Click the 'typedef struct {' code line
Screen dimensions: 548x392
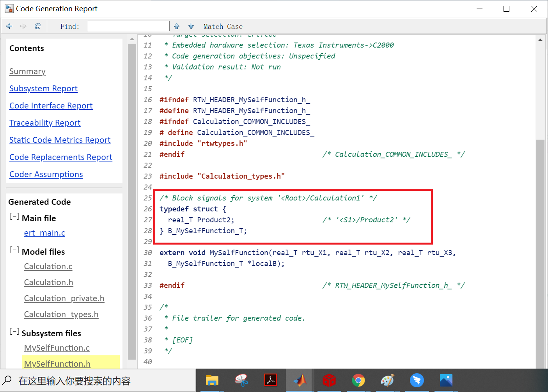[x=193, y=209]
